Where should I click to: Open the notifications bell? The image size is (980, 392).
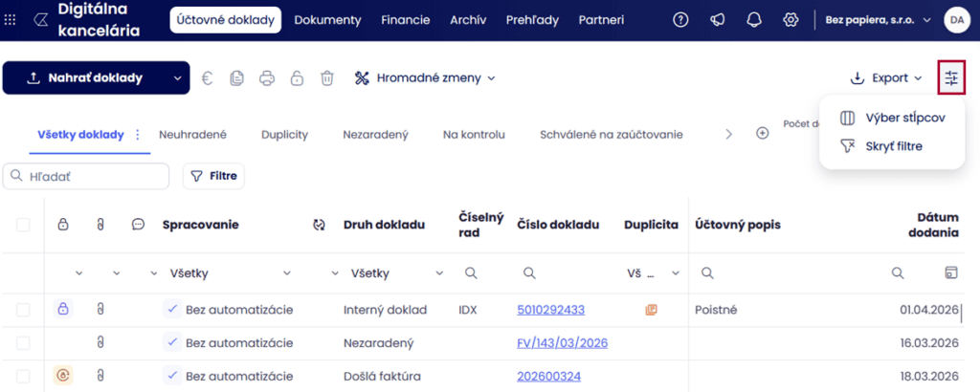pos(754,20)
